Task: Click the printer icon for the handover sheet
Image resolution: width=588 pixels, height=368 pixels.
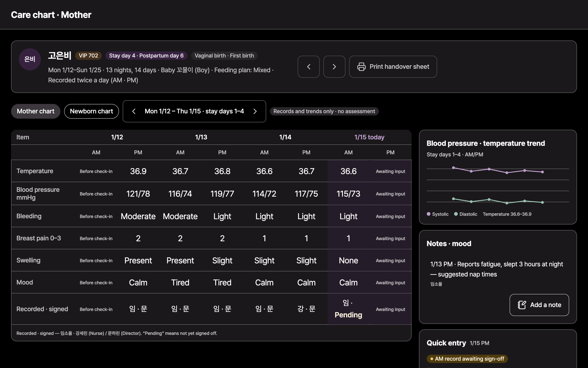Action: coord(361,67)
